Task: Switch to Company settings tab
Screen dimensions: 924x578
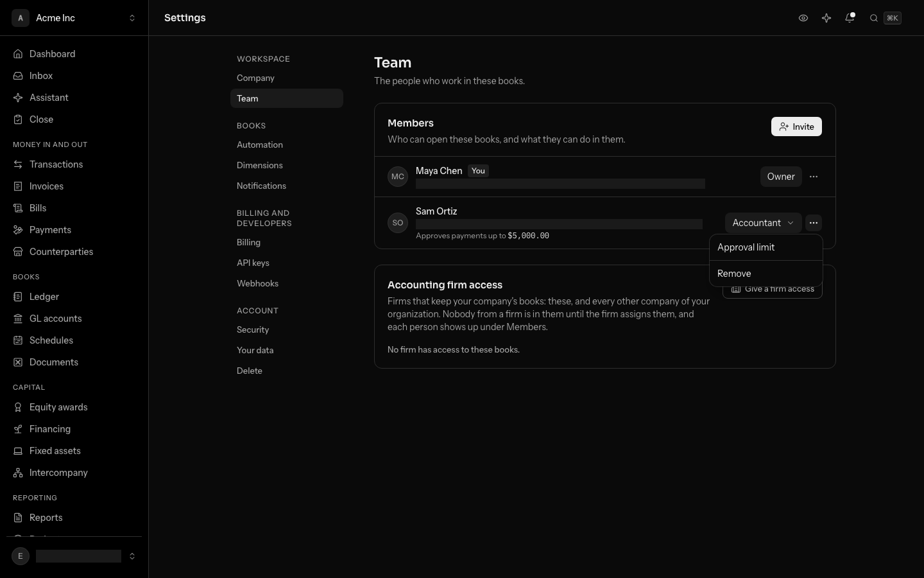Action: pos(287,78)
